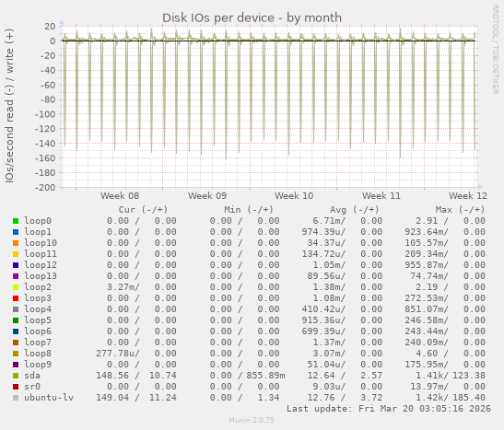The image size is (504, 430).
Task: Click the 'Avg (-/+)' column header
Action: click(355, 210)
